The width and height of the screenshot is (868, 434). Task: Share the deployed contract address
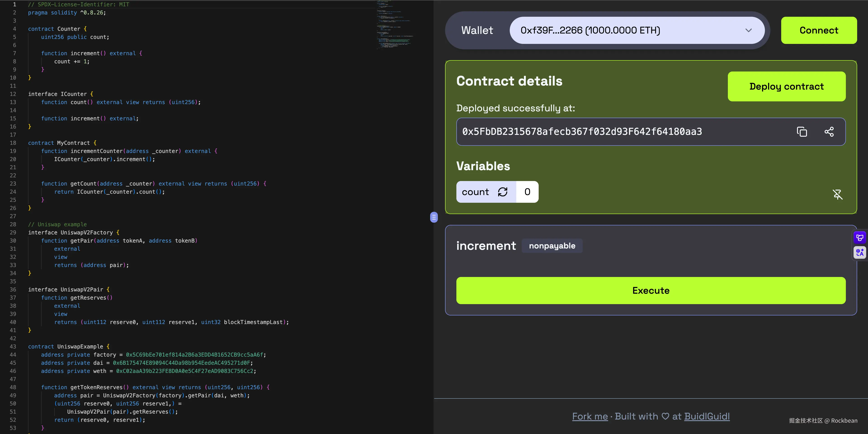point(829,131)
